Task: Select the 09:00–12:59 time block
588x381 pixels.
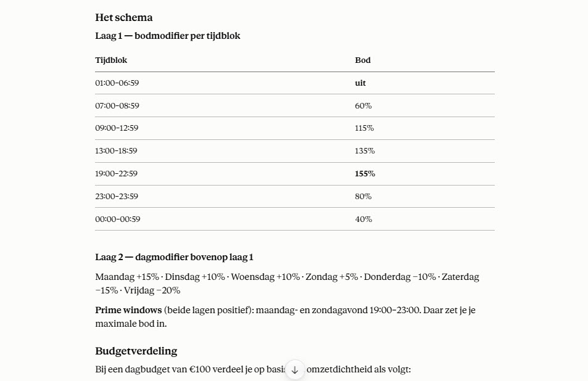Action: coord(117,128)
